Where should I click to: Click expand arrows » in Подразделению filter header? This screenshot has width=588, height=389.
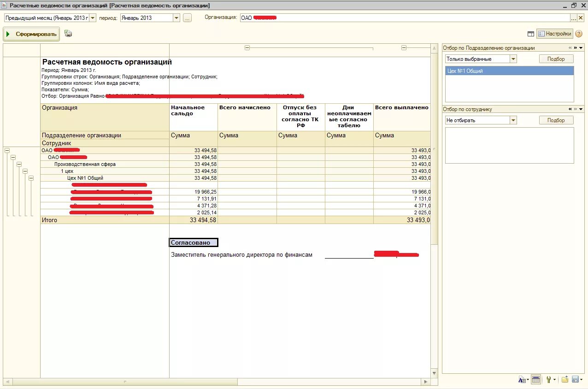[x=575, y=48]
